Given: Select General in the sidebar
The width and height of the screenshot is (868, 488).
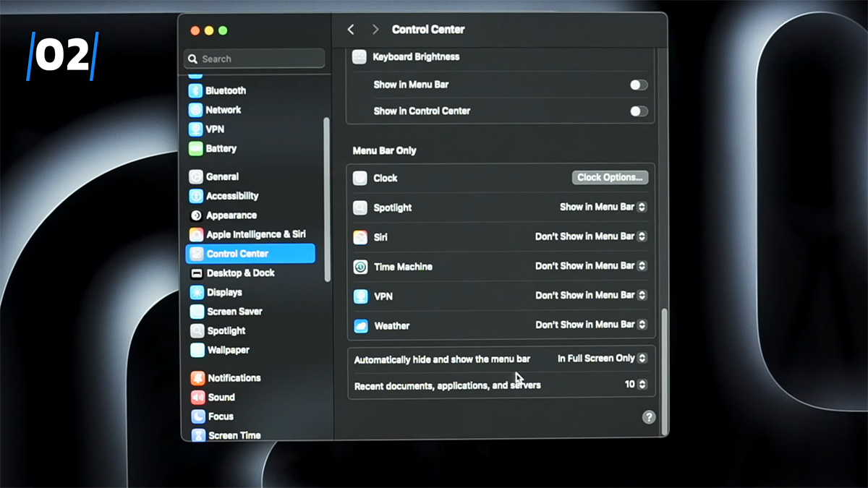Looking at the screenshot, I should (223, 176).
